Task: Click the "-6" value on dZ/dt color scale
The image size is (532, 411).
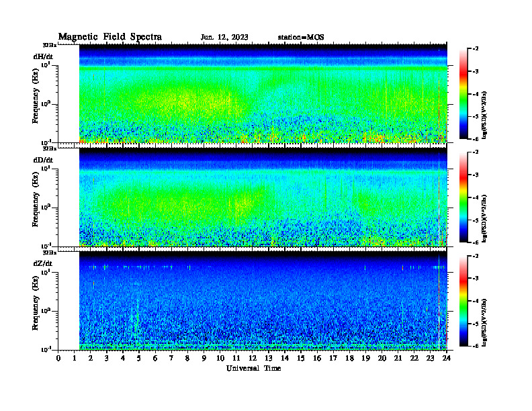Action: tap(476, 346)
